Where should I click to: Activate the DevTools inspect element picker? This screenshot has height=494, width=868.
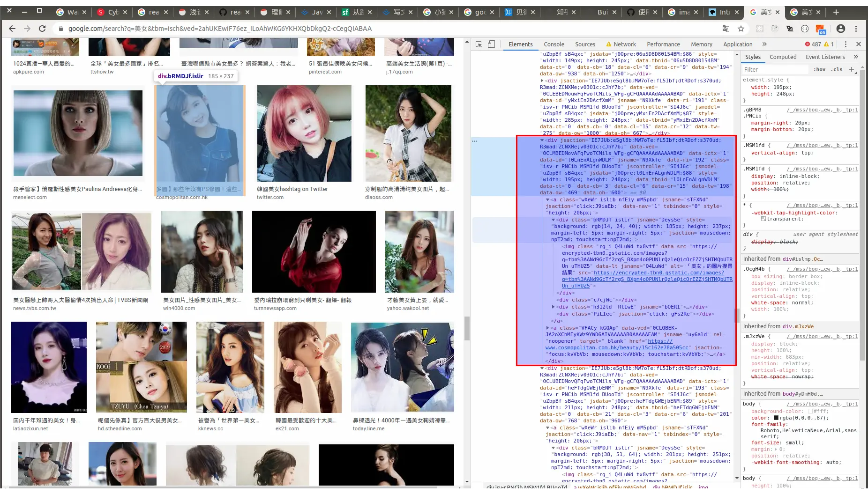[x=479, y=44]
